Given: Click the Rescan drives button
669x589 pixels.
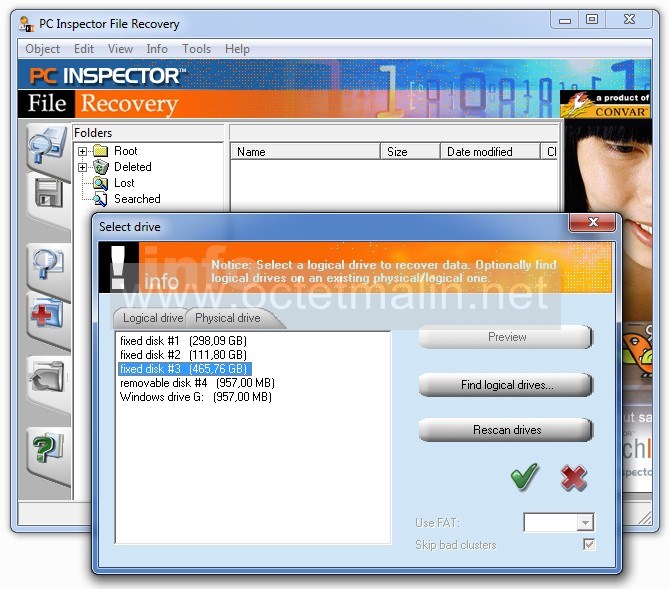Looking at the screenshot, I should pyautogui.click(x=506, y=430).
